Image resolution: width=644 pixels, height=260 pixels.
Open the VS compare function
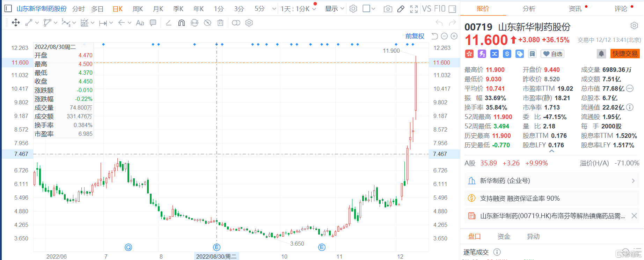[x=426, y=9]
